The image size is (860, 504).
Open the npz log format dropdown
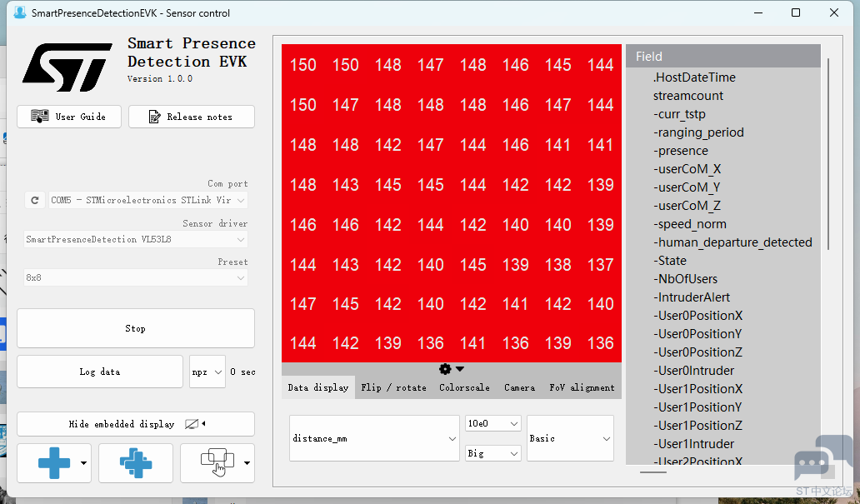click(207, 371)
